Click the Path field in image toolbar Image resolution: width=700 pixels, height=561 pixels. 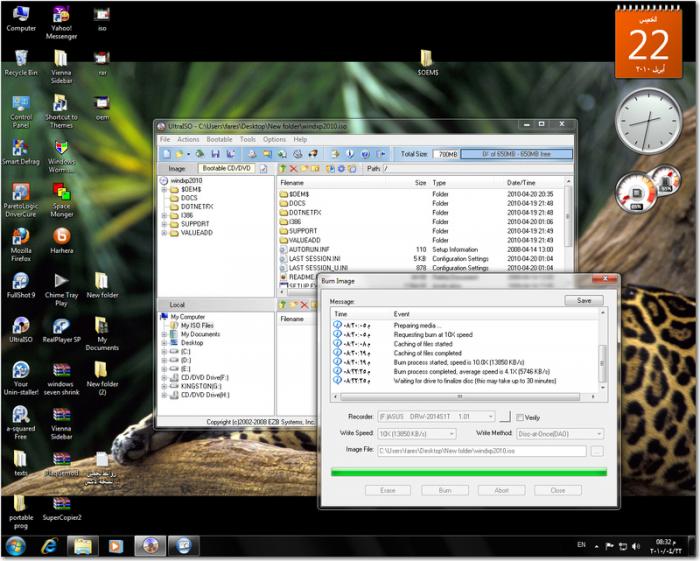(x=477, y=169)
